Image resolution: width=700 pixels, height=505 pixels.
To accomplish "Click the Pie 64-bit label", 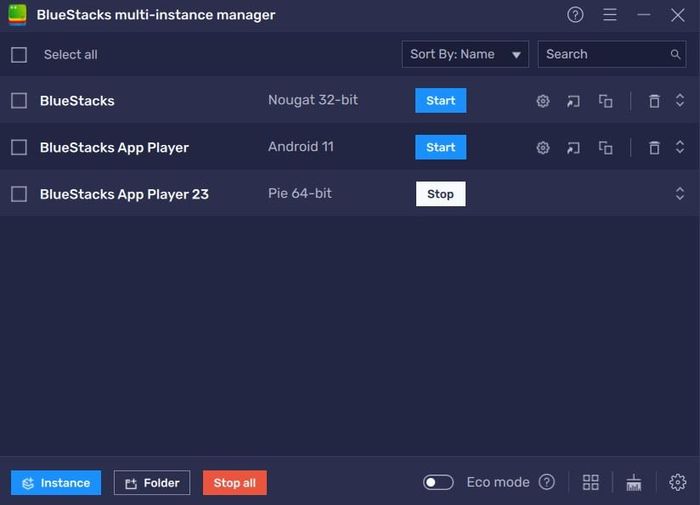I will (x=300, y=193).
